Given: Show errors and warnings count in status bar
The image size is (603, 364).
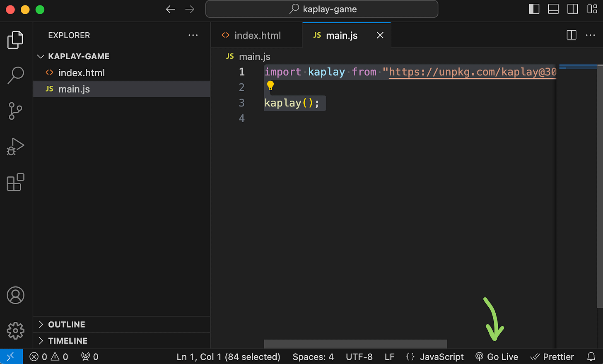Looking at the screenshot, I should (49, 357).
